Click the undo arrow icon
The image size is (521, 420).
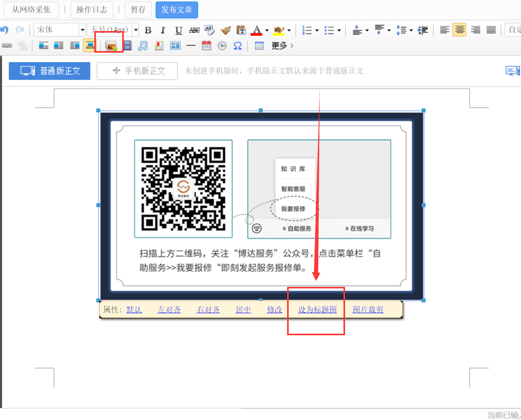(x=4, y=30)
